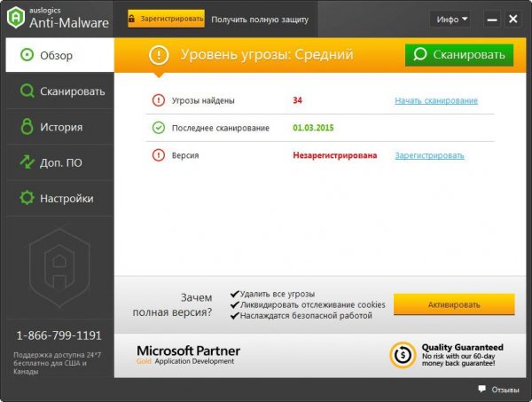Click the Уровень угрозы: Средний heading
The width and height of the screenshot is (532, 402).
point(267,55)
